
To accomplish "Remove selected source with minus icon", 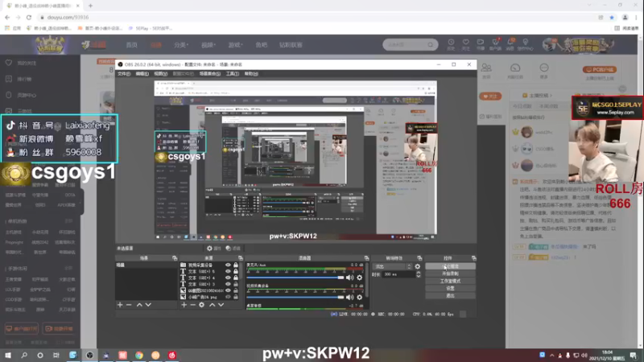I will [192, 305].
